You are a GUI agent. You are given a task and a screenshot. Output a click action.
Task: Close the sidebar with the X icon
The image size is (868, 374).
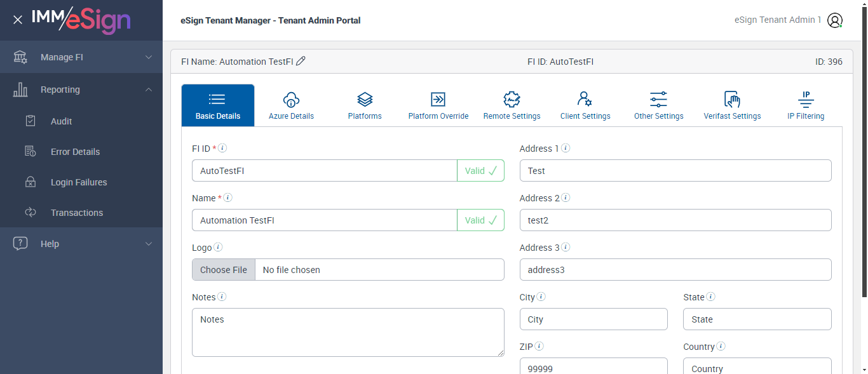(x=18, y=20)
